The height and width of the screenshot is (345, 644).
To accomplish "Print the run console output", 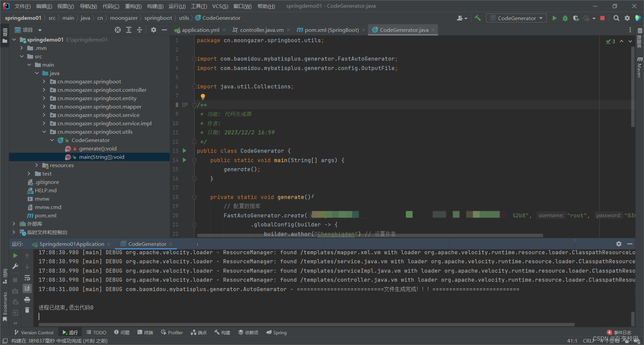I will point(27,299).
